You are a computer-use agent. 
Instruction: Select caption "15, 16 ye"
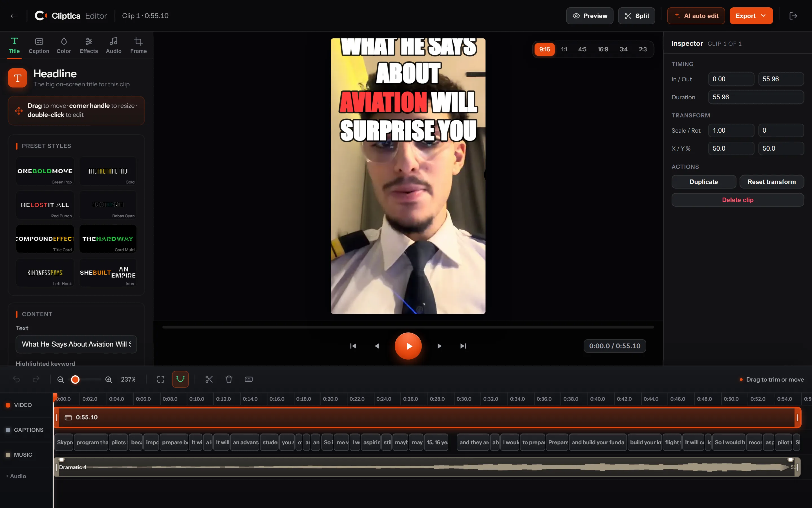(x=436, y=443)
